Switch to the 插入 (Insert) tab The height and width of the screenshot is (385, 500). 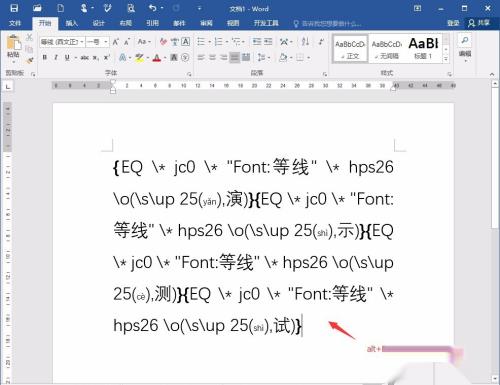pos(71,23)
